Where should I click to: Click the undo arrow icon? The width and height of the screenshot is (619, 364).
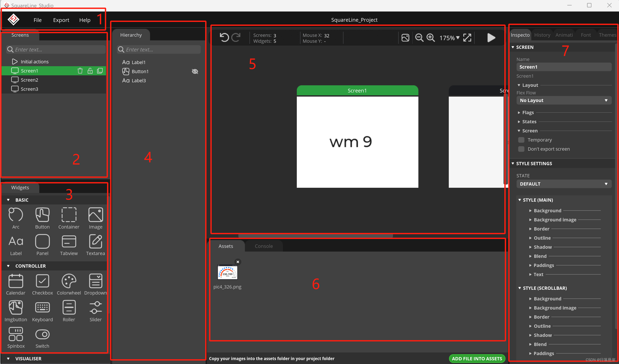pyautogui.click(x=224, y=37)
